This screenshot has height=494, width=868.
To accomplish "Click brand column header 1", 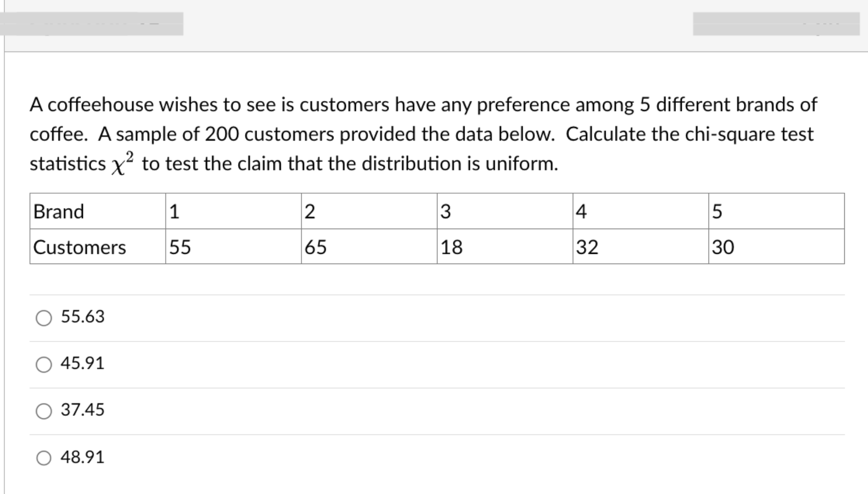I will [x=234, y=211].
